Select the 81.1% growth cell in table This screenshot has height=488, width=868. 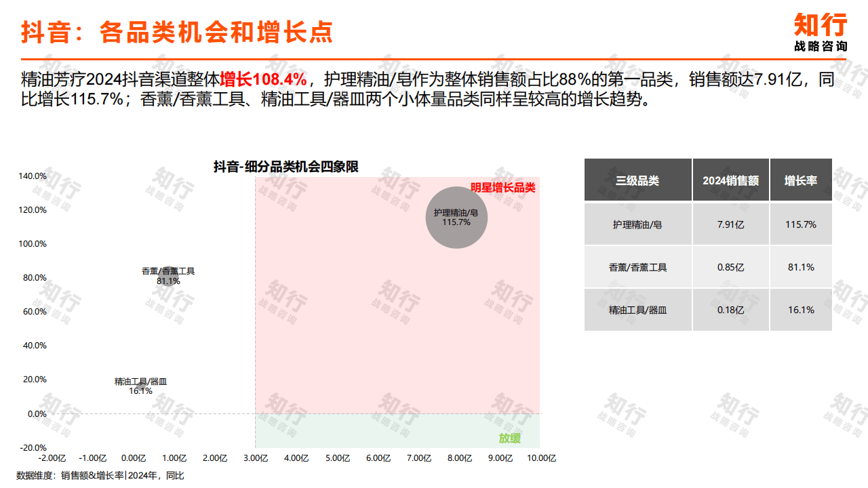tap(800, 267)
